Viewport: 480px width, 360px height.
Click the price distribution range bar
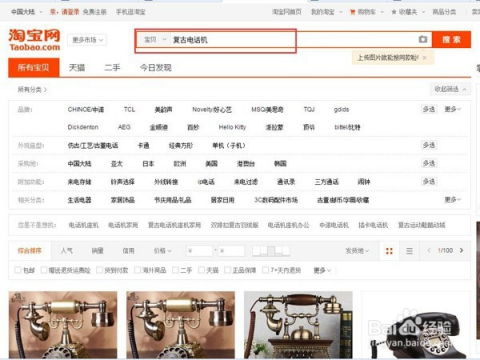point(271,251)
